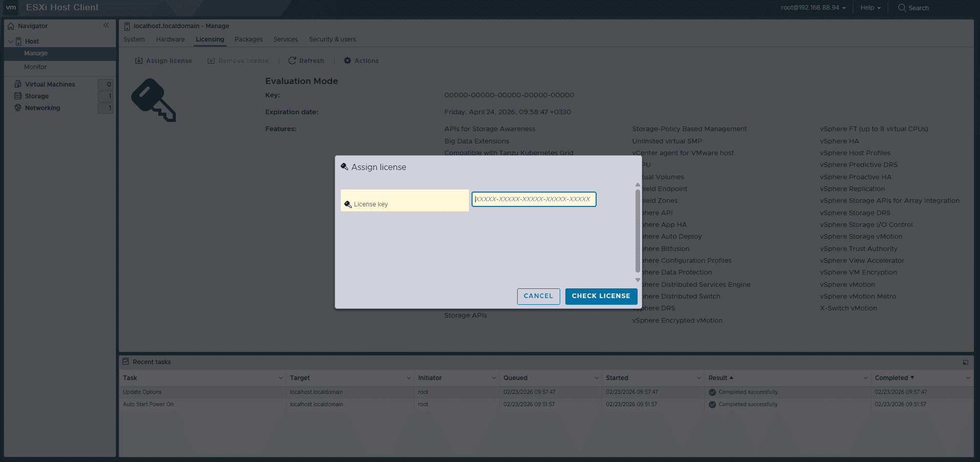
Task: Click the Recent tasks clipboard icon
Action: pos(126,362)
